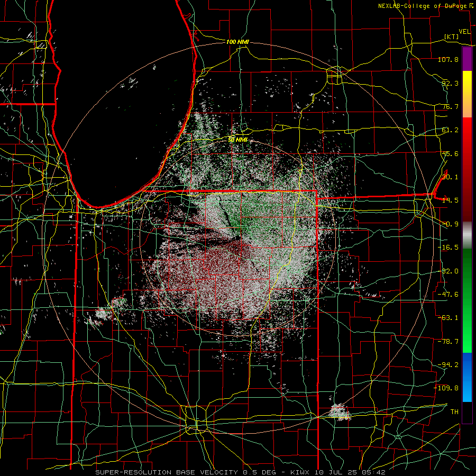The height and width of the screenshot is (476, 476).
Task: Click the purple segment of the color bar
Action: (467, 59)
